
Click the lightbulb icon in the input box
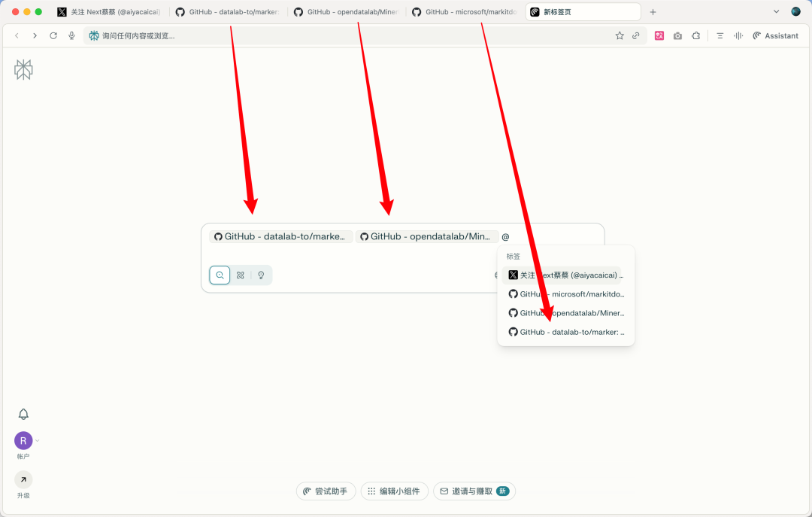(260, 275)
